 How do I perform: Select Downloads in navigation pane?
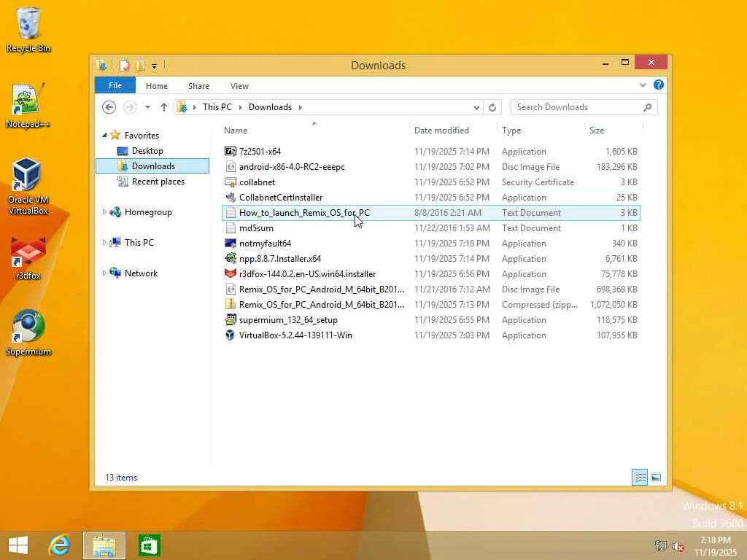click(x=152, y=166)
